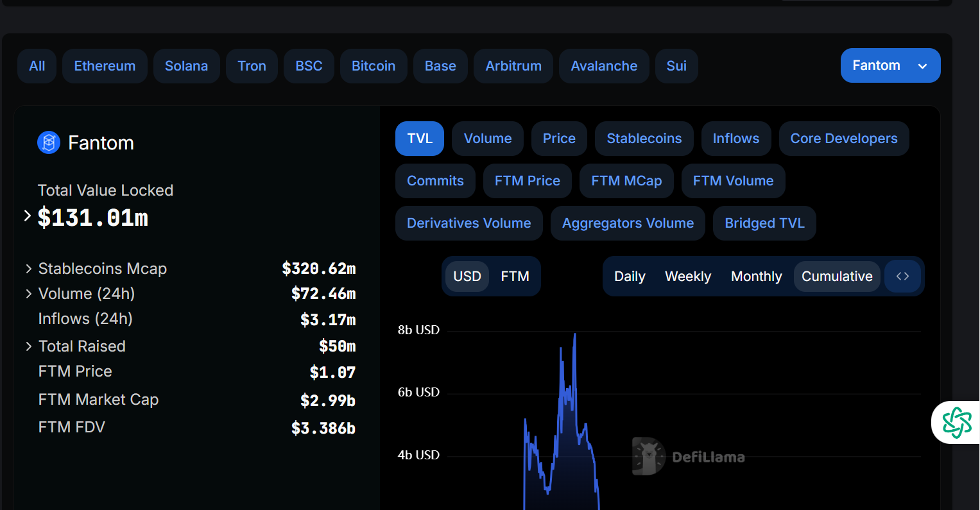Switch to the BSC chain
Image resolution: width=980 pixels, height=510 pixels.
[309, 66]
